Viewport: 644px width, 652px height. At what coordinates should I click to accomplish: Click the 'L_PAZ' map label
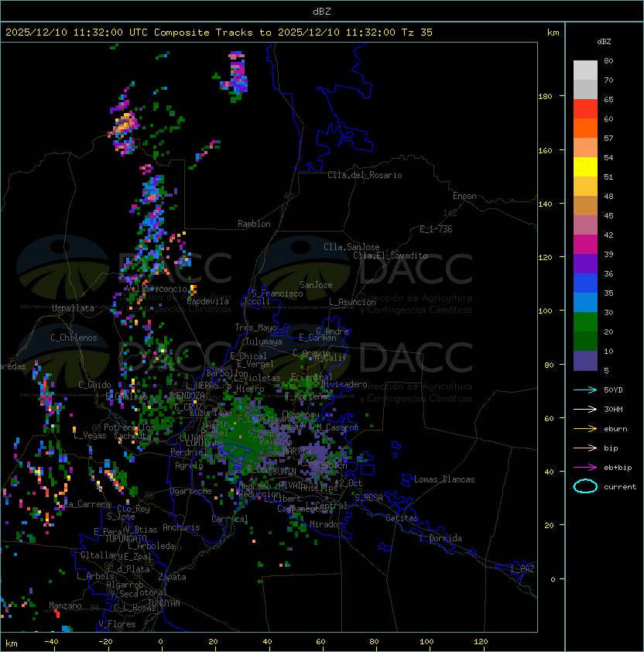tap(522, 569)
